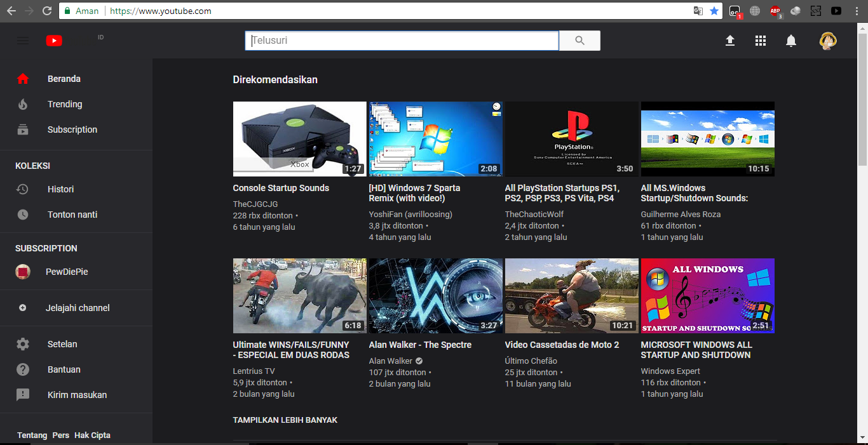Screen dimensions: 868x445
Task: Click the extension icon with red badge 1
Action: click(735, 11)
